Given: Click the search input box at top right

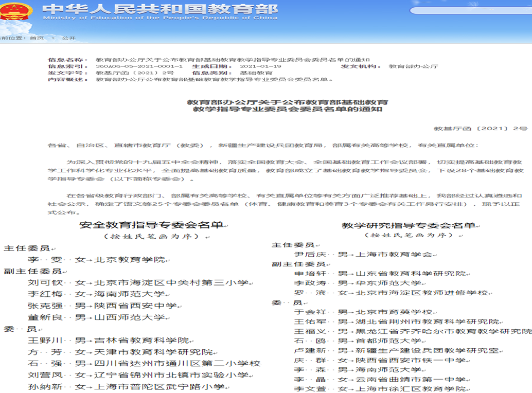Looking at the screenshot, I should [x=471, y=10].
